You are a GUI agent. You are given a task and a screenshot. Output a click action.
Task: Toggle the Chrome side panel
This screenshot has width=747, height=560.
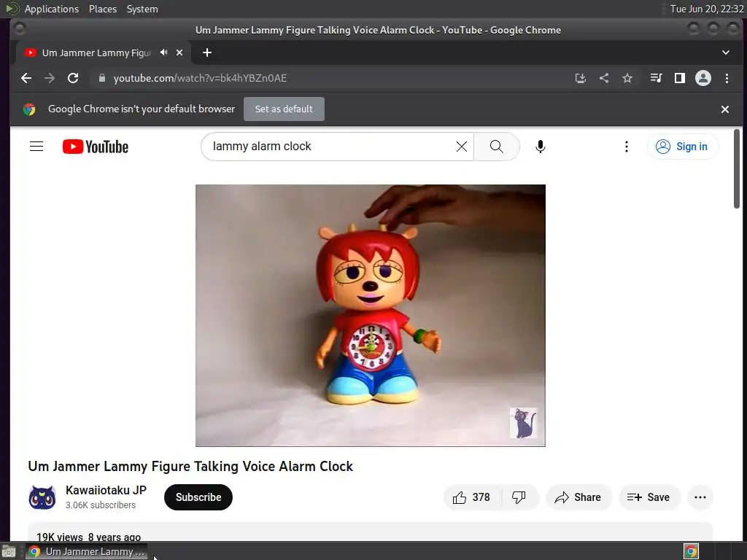point(680,78)
